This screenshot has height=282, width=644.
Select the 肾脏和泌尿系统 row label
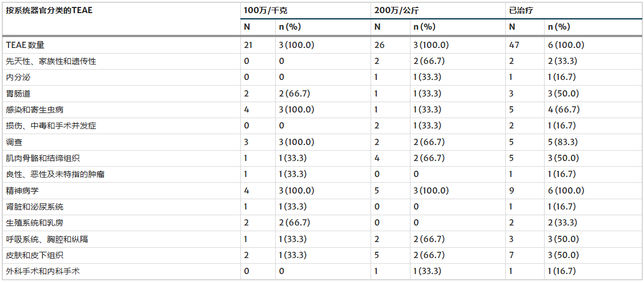coord(34,207)
